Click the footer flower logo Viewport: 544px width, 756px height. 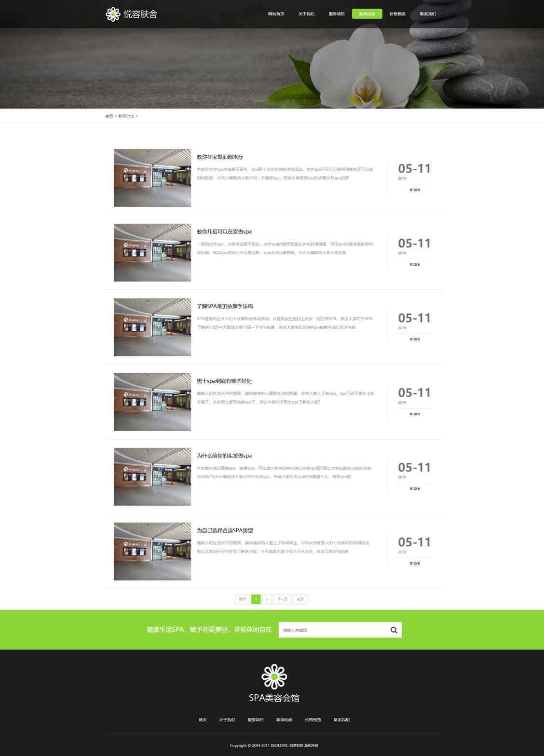tap(274, 676)
